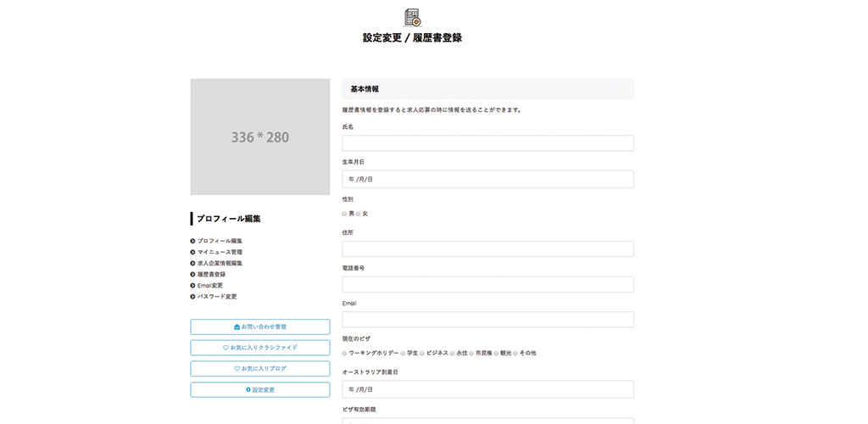Focus the 住所 address input field
This screenshot has height=424, width=868.
pos(487,249)
